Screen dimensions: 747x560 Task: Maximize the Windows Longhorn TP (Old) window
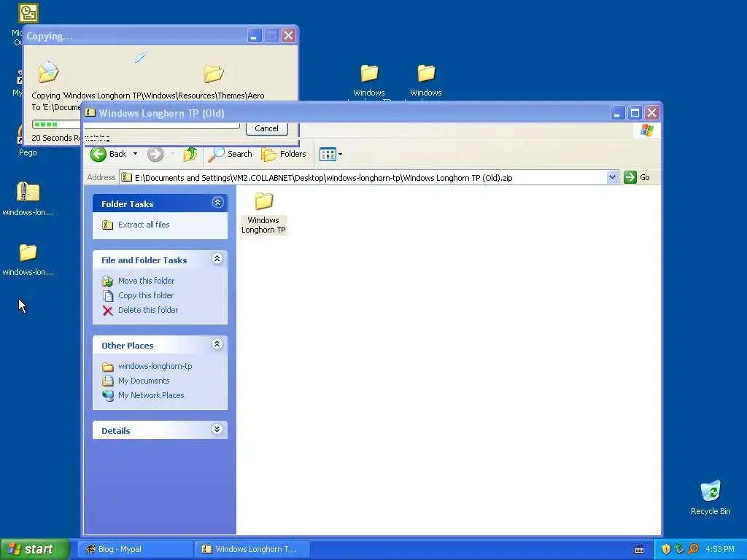click(x=635, y=113)
